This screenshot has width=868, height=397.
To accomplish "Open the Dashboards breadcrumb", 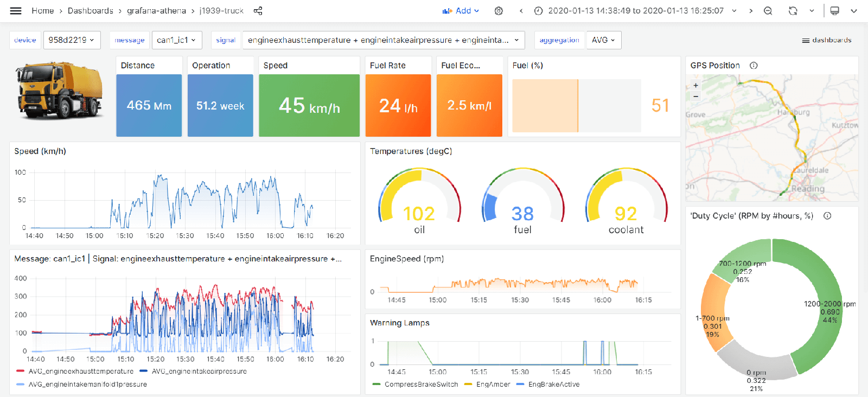I will [x=91, y=11].
